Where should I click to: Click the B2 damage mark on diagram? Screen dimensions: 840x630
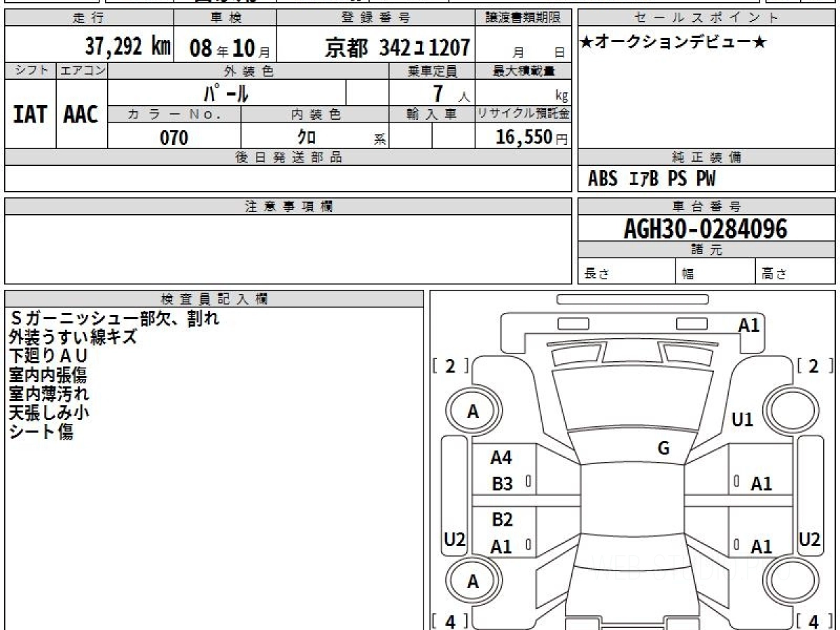tap(503, 520)
